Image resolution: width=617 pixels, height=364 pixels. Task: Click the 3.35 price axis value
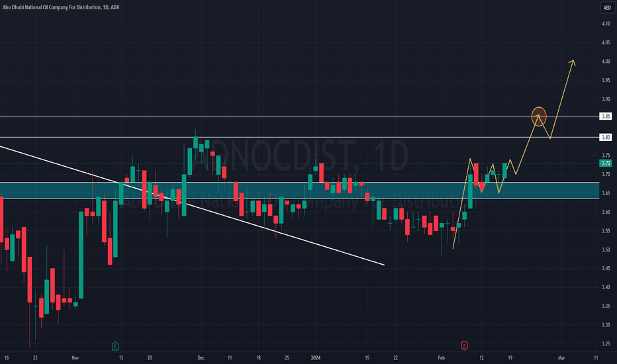(x=606, y=306)
